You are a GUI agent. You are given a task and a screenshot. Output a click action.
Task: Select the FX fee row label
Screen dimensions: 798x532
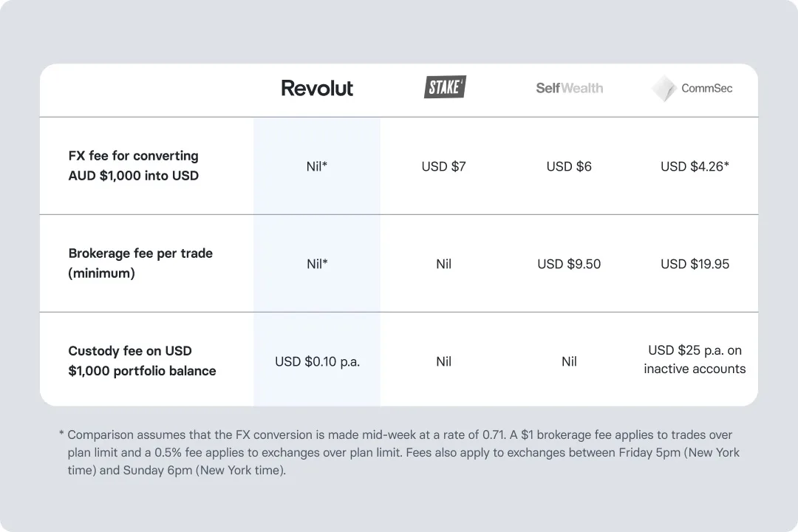click(134, 166)
